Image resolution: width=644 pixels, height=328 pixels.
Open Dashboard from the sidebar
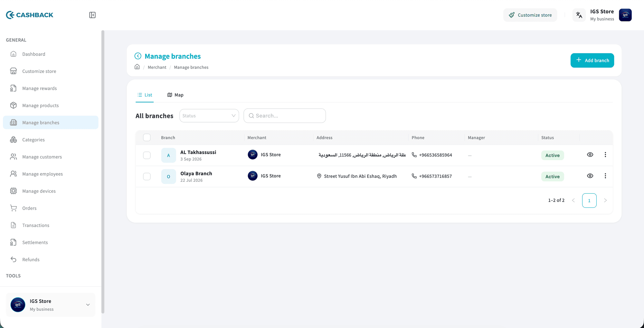pos(51,54)
